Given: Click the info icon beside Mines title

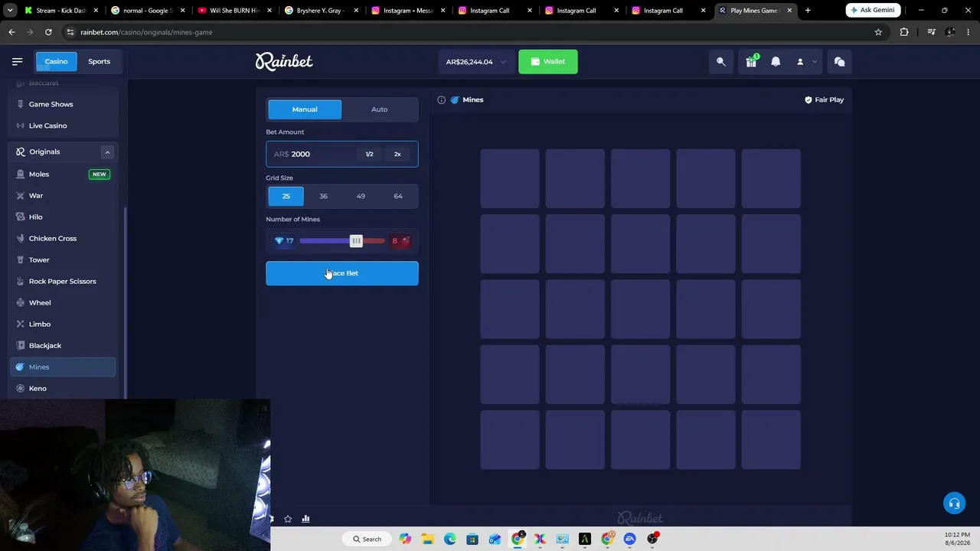Looking at the screenshot, I should (x=441, y=99).
